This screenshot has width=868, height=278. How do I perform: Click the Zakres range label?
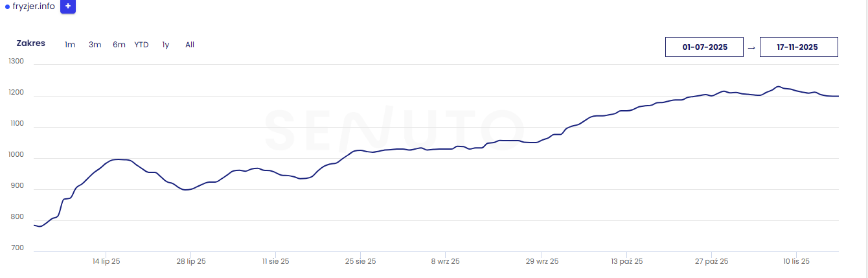pos(31,43)
